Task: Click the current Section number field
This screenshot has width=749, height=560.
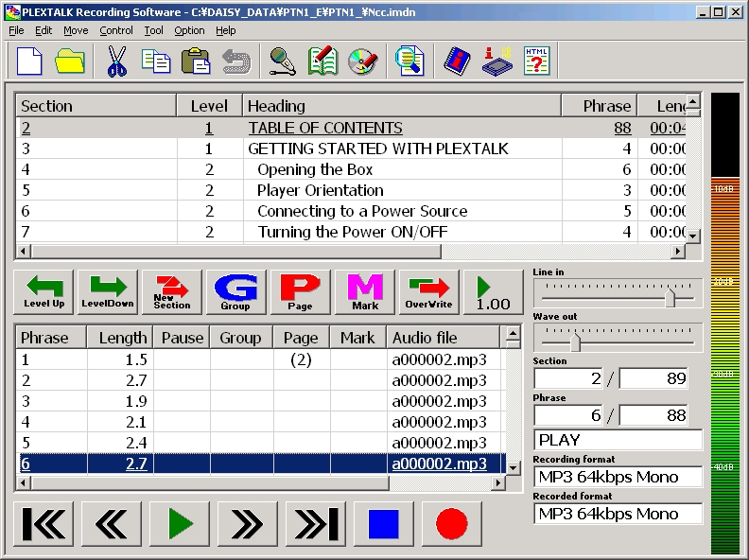Action: [x=568, y=379]
